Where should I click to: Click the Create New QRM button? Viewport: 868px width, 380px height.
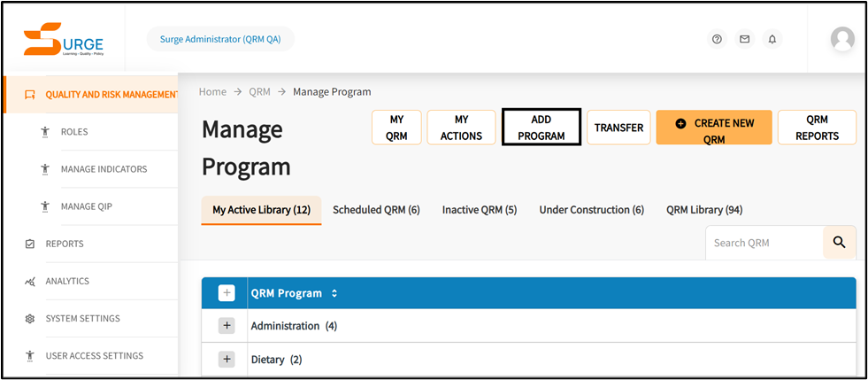(x=713, y=128)
